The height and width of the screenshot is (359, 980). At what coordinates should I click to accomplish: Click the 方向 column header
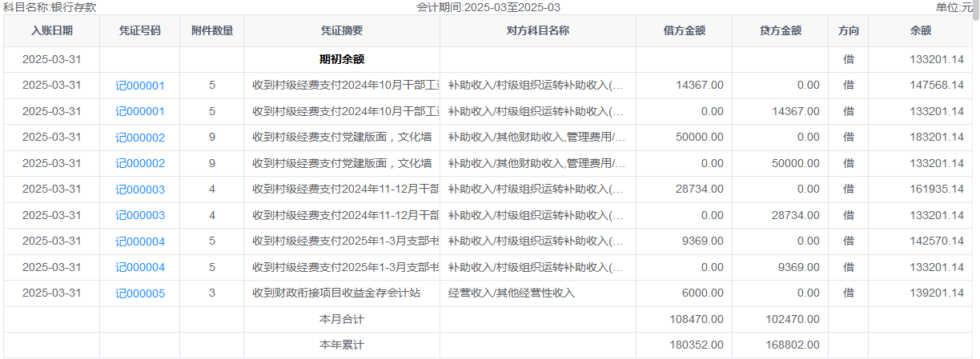tap(848, 31)
